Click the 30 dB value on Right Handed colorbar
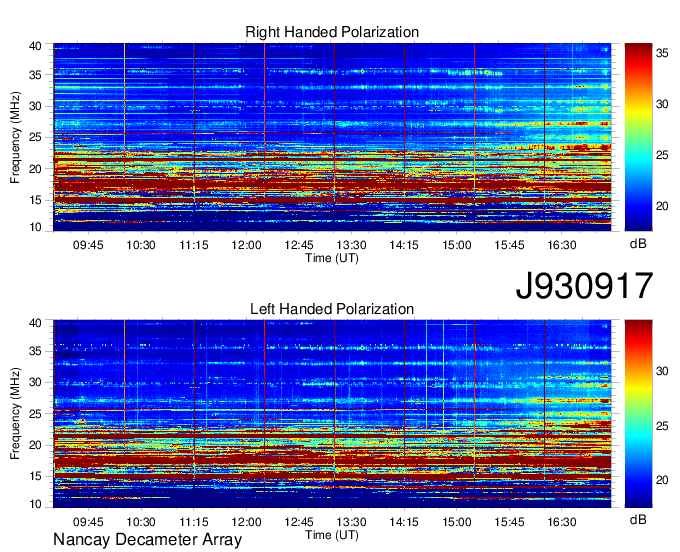Screen dimensions: 680x552 coord(662,104)
